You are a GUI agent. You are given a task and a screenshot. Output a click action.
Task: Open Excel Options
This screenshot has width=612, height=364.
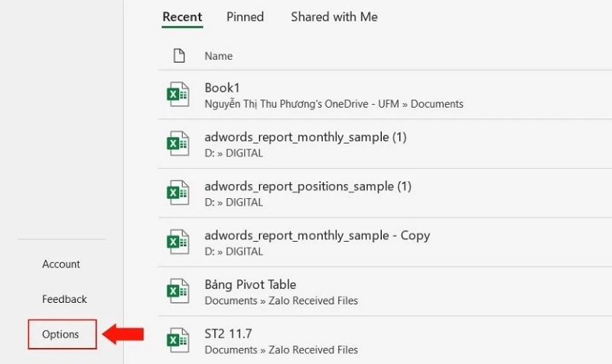point(60,334)
